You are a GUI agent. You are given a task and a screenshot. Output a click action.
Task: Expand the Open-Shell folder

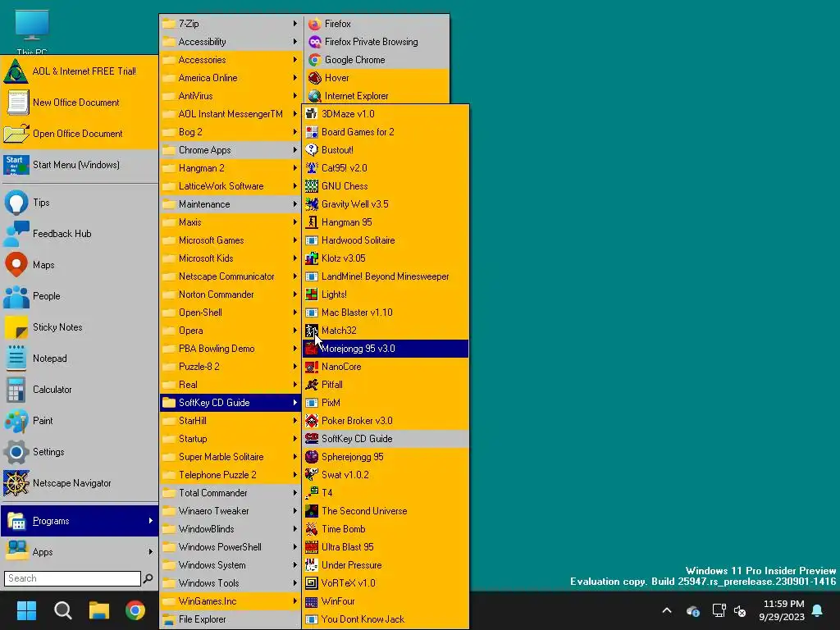pyautogui.click(x=231, y=313)
